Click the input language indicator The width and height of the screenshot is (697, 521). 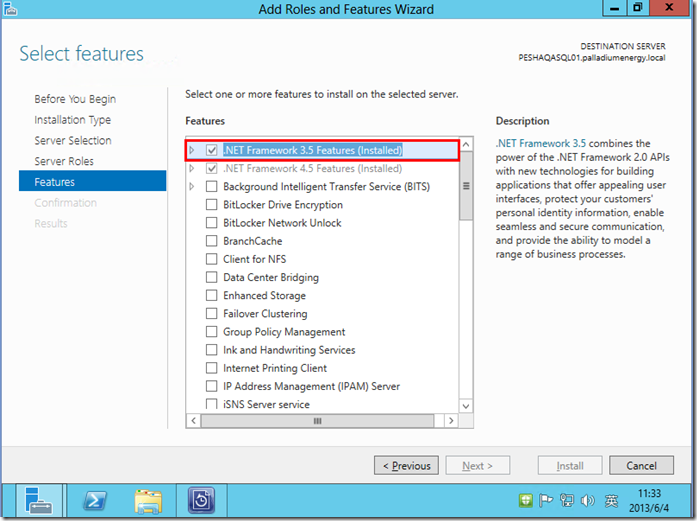[x=611, y=501]
